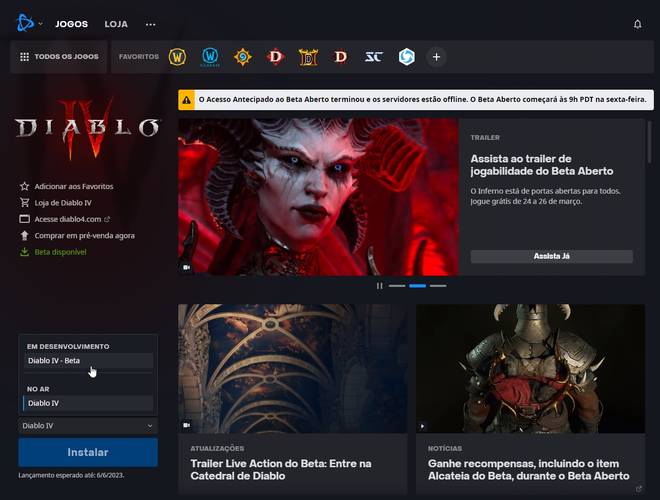Go to the first carousel slide indicator
The height and width of the screenshot is (500, 660).
pos(397,286)
